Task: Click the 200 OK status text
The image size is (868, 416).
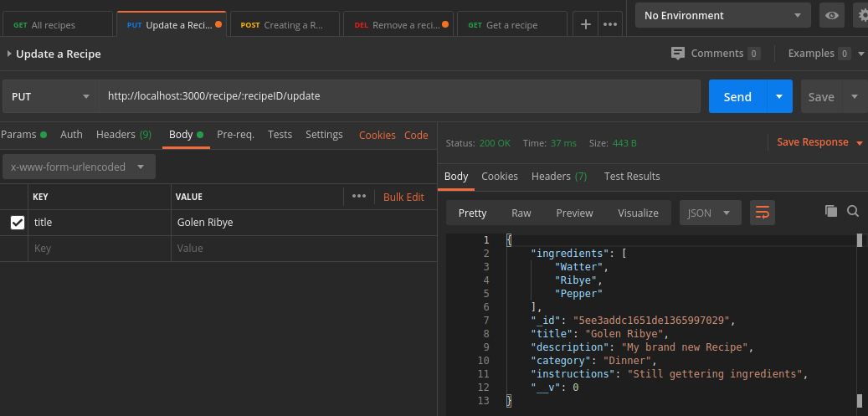Action: click(x=496, y=143)
